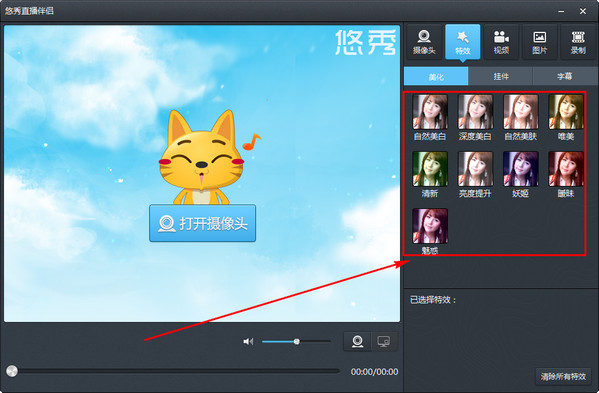The width and height of the screenshot is (599, 393).
Task: Apply the 妖姬 effect thumbnail
Action: click(520, 169)
